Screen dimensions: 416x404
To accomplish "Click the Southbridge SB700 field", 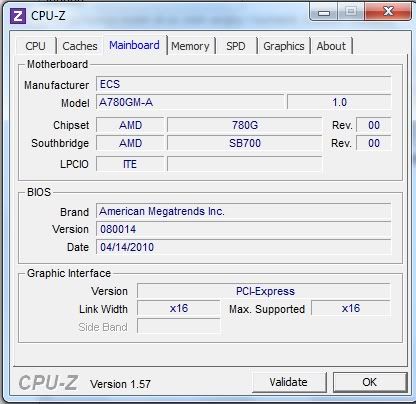I will pyautogui.click(x=245, y=143).
